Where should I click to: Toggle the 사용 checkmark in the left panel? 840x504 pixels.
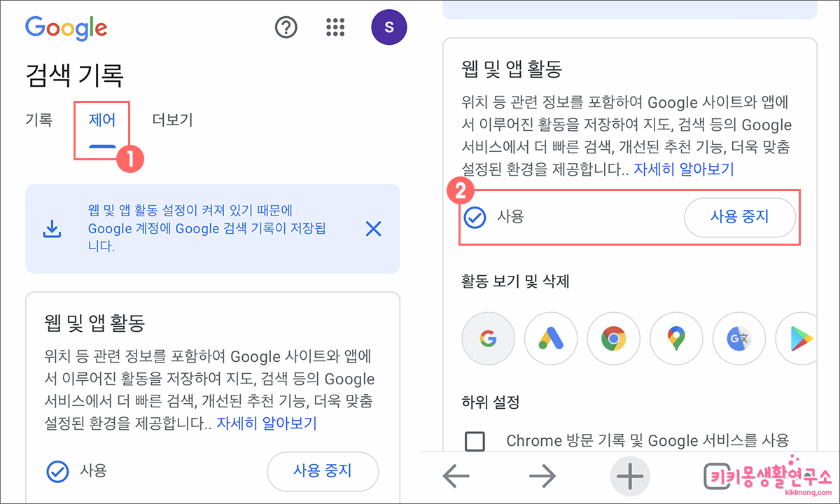[57, 471]
